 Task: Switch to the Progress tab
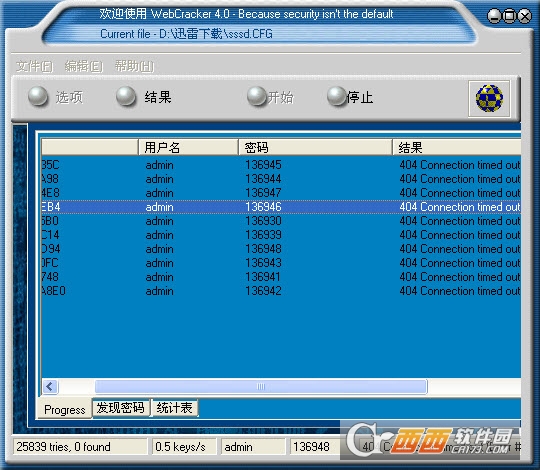(65, 409)
